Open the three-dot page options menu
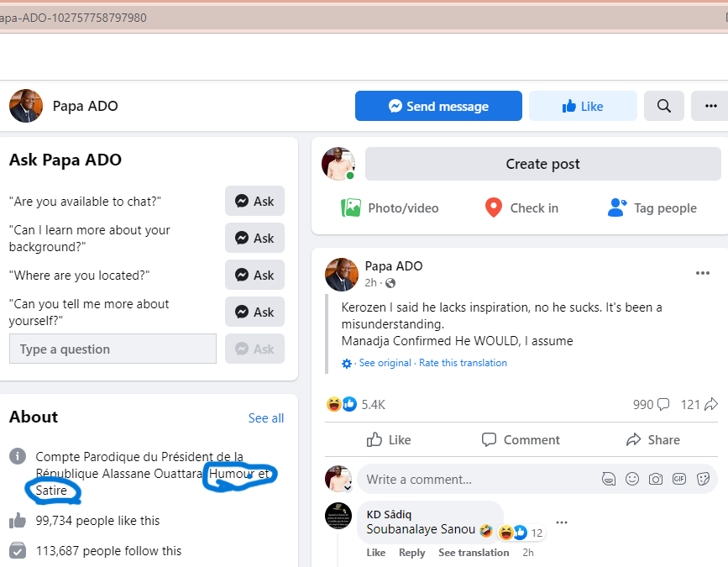728x567 pixels. [710, 106]
